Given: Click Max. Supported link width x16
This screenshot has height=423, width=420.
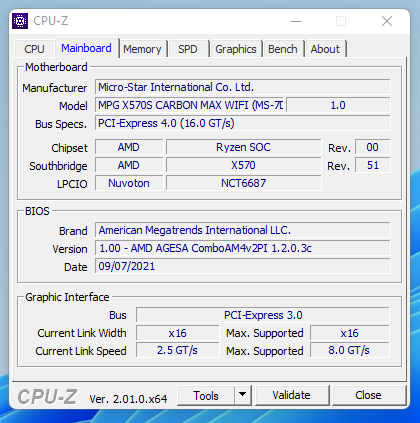Looking at the screenshot, I should pos(349,333).
